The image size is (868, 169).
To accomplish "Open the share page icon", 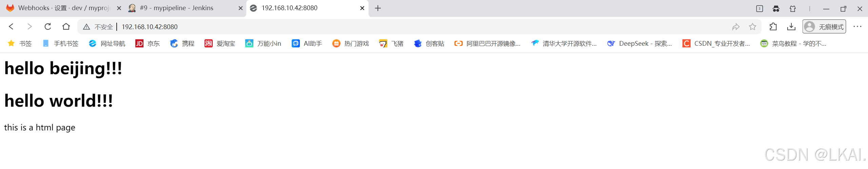I will pyautogui.click(x=735, y=27).
